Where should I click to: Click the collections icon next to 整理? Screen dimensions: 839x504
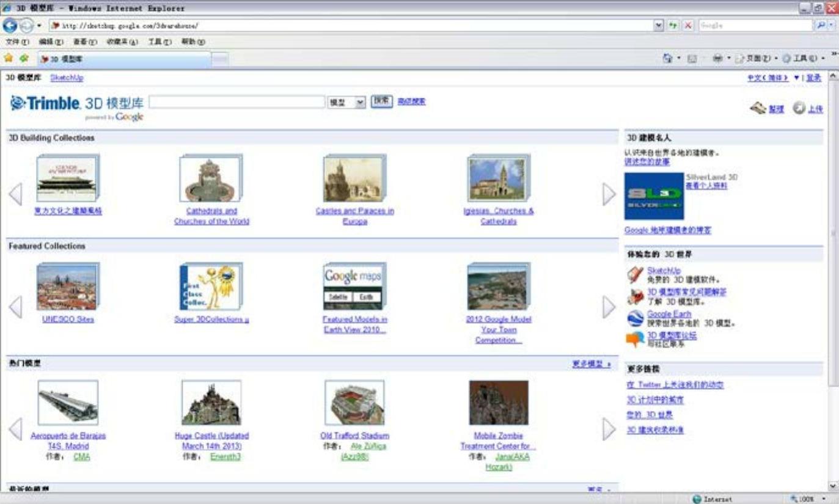pos(758,108)
